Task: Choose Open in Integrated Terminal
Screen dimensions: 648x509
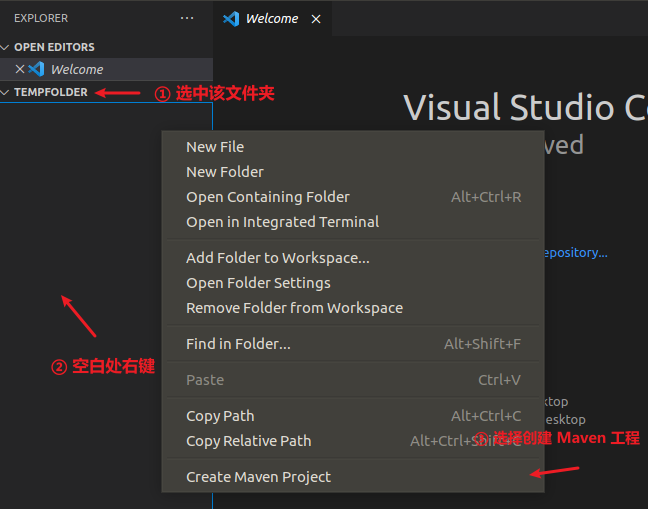Action: 353,222
